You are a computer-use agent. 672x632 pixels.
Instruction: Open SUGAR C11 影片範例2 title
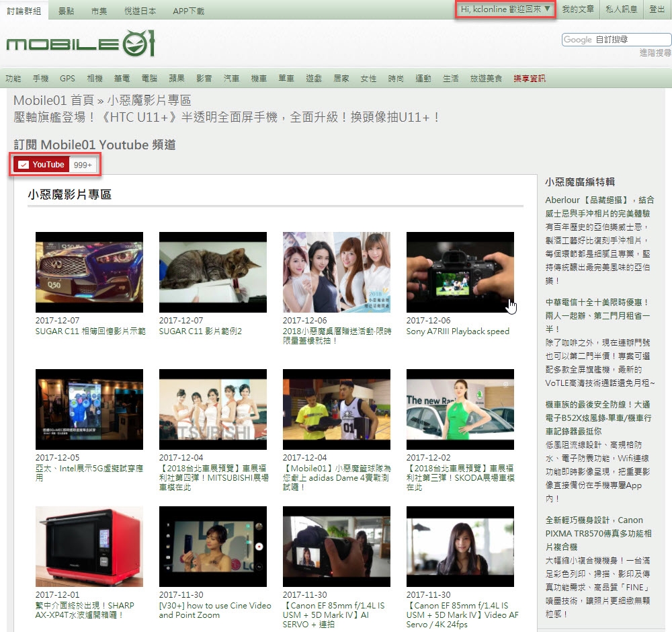[x=200, y=331]
